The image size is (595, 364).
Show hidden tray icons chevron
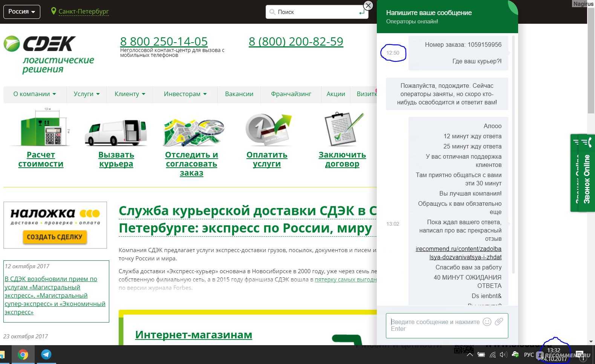pyautogui.click(x=470, y=355)
